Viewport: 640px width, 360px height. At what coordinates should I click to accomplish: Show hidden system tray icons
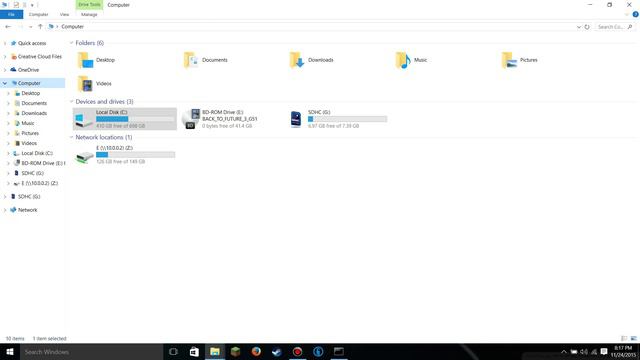point(564,352)
